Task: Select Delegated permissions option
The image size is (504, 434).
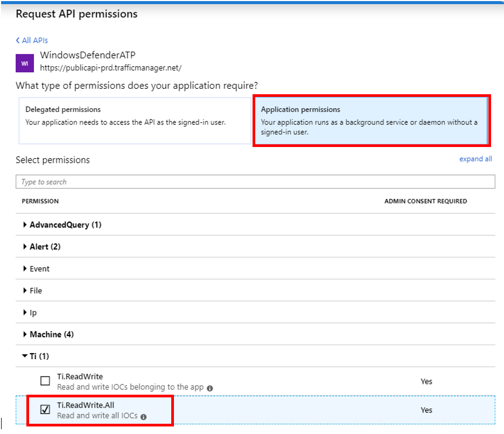Action: pyautogui.click(x=135, y=121)
